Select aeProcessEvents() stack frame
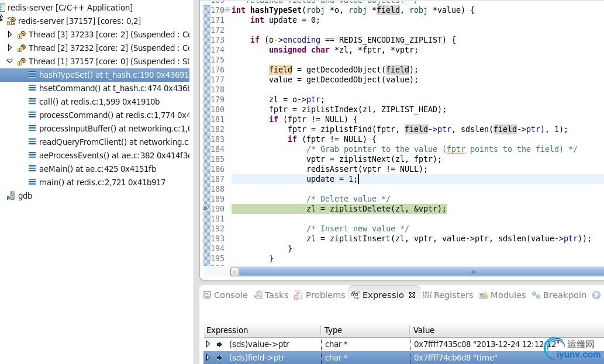The width and height of the screenshot is (604, 364). coord(114,155)
